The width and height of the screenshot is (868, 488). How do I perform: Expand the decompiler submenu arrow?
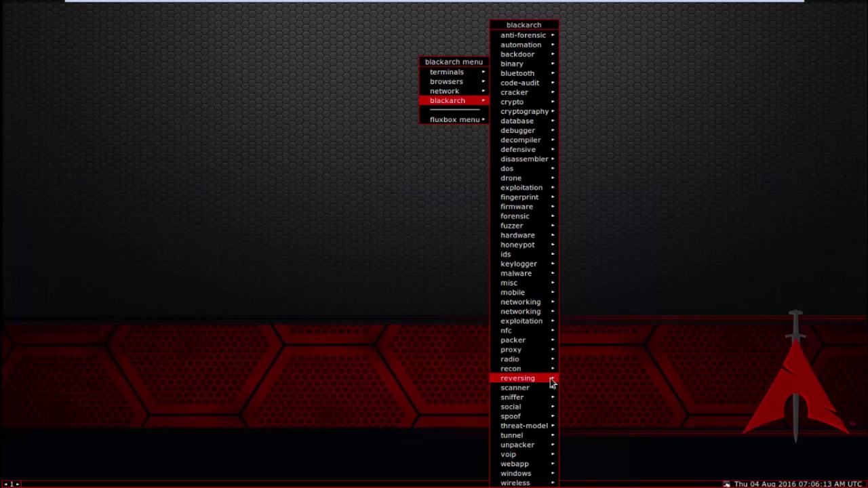pyautogui.click(x=552, y=140)
